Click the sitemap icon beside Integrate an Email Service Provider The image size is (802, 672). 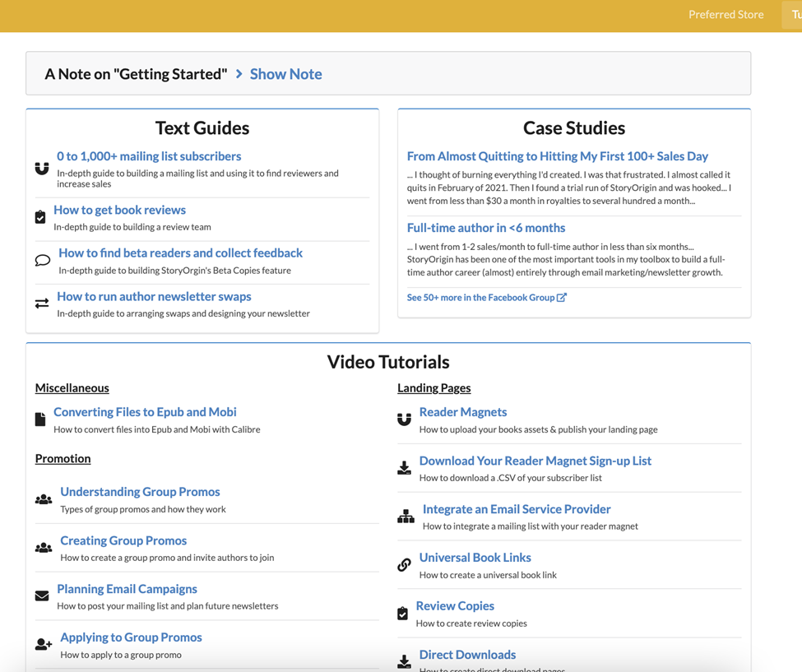[x=406, y=516]
